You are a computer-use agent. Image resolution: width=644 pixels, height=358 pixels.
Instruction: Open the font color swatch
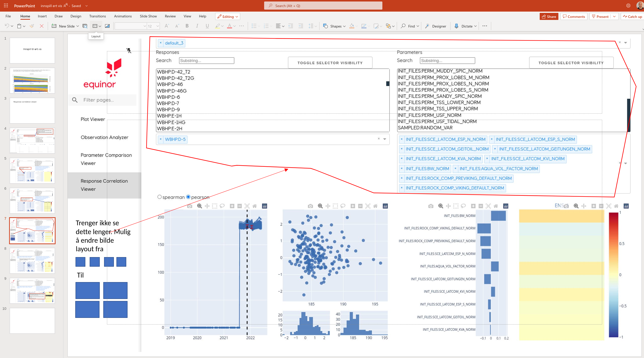point(230,26)
